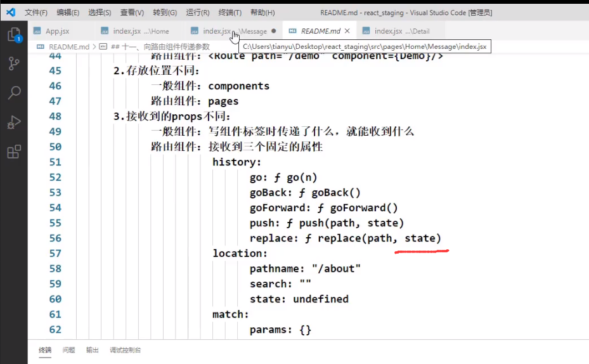
Task: Click the markdown icon in README.md breadcrumb
Action: point(40,46)
